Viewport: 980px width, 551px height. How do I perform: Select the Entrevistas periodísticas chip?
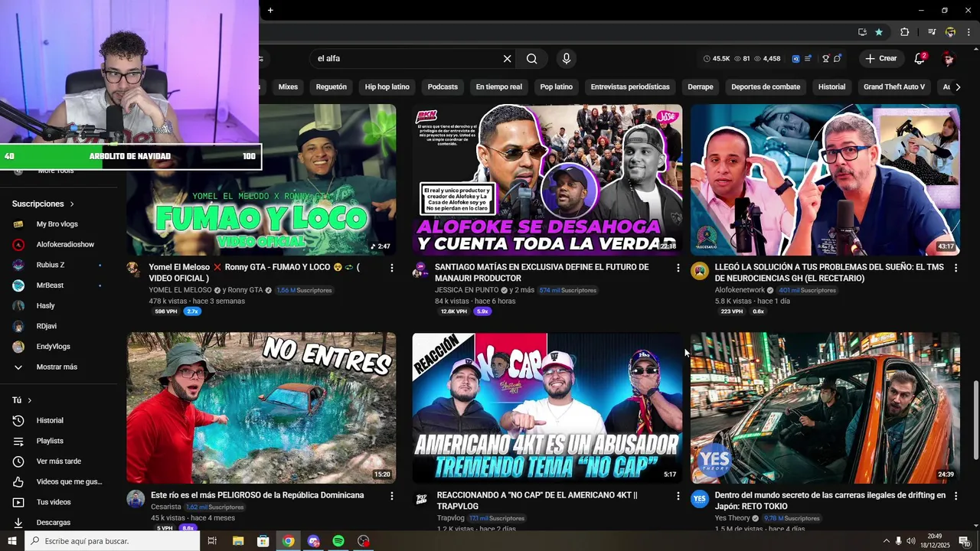tap(630, 87)
